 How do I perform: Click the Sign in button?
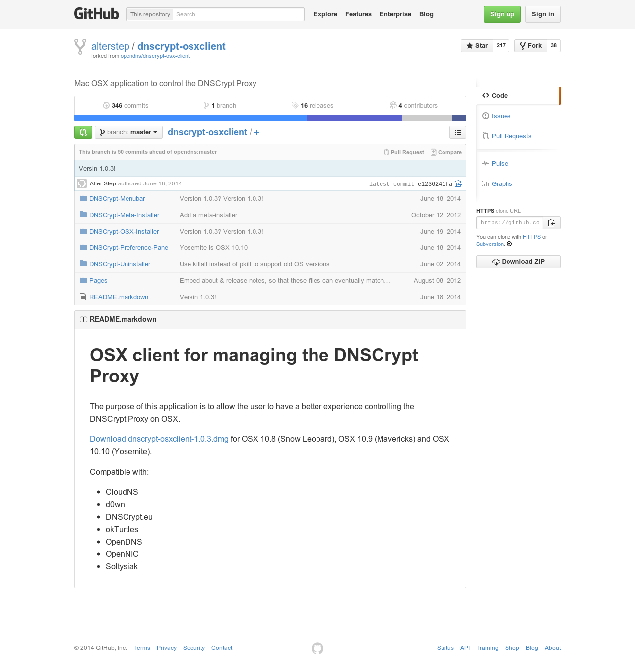543,14
